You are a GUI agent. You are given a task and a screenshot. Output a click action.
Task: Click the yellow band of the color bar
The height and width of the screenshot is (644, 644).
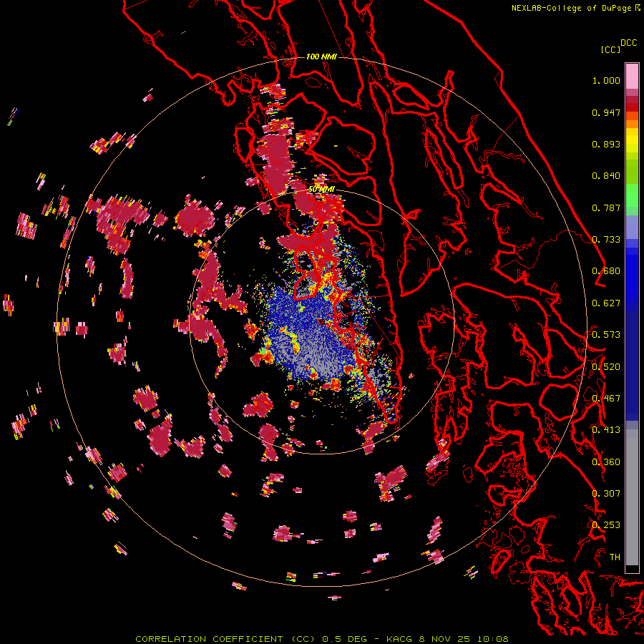[x=632, y=141]
